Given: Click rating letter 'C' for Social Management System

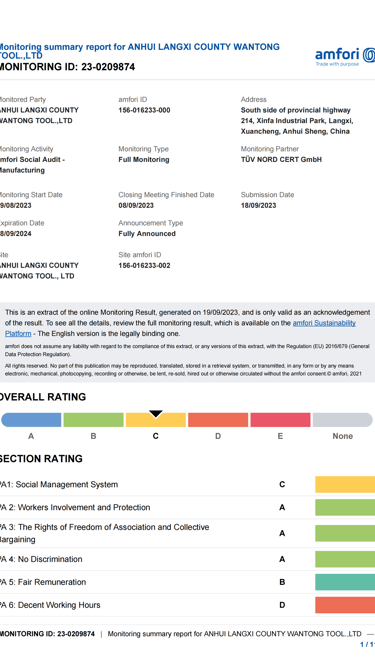Looking at the screenshot, I should coord(282,484).
